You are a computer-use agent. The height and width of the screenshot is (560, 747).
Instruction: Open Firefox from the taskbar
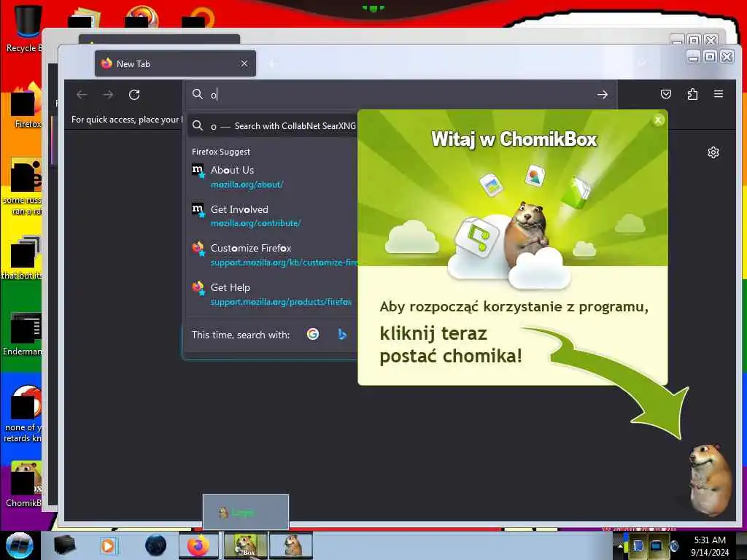(x=198, y=545)
